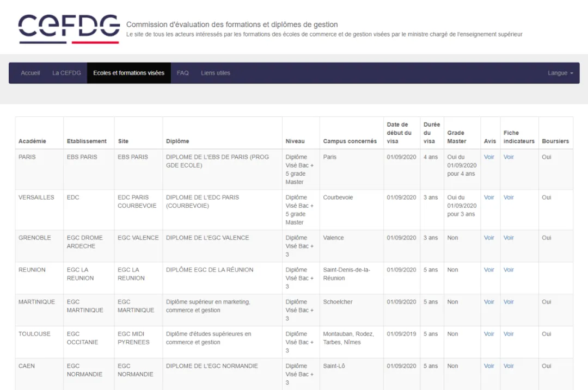The image size is (588, 390).
Task: View Fiche indicateurs for EGC MARTINIQUE
Action: [509, 302]
